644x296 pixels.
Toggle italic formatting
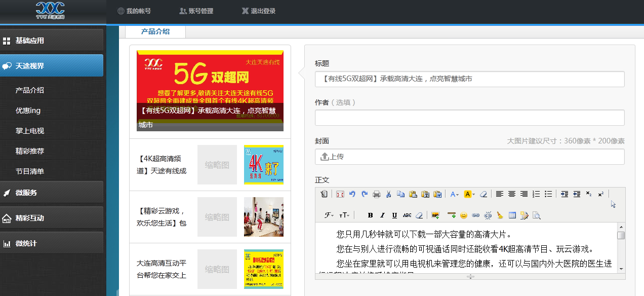click(382, 215)
